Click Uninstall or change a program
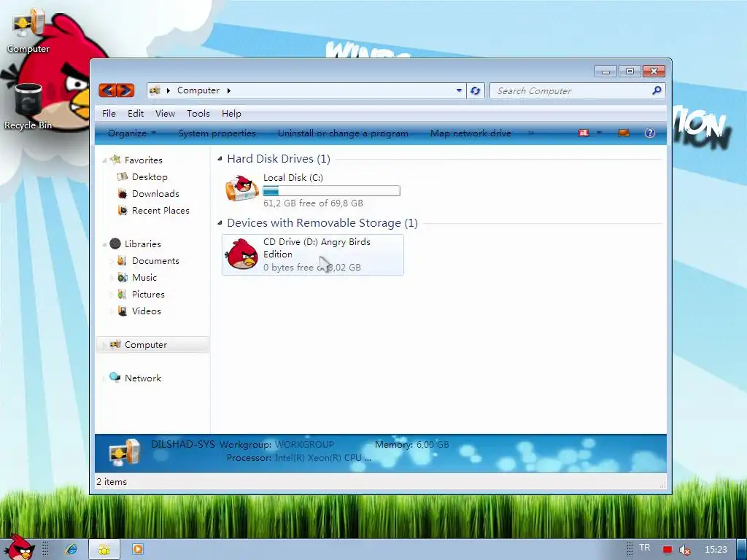The height and width of the screenshot is (560, 747). (x=343, y=133)
